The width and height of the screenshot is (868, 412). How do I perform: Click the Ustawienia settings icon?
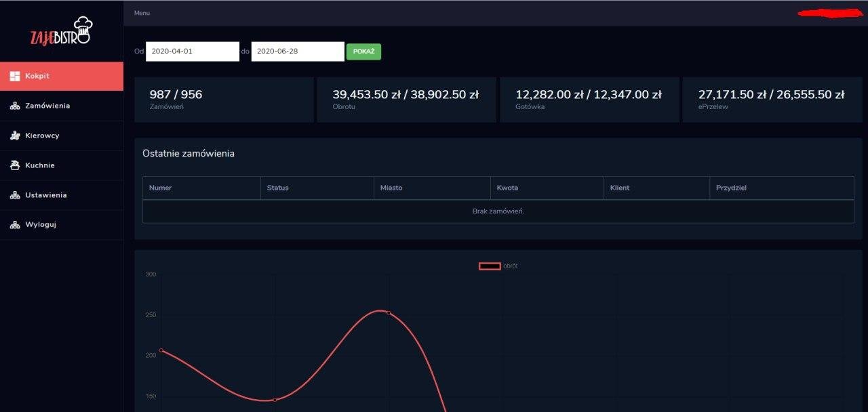15,195
